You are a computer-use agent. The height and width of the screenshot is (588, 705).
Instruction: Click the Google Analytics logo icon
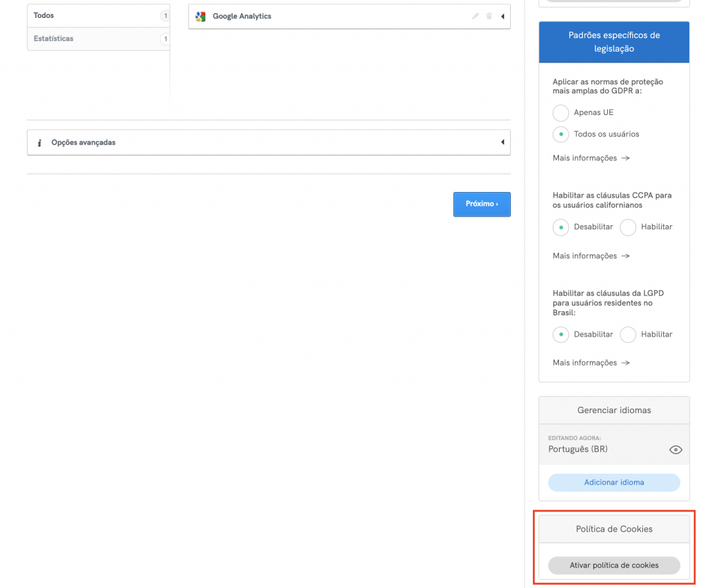[200, 17]
